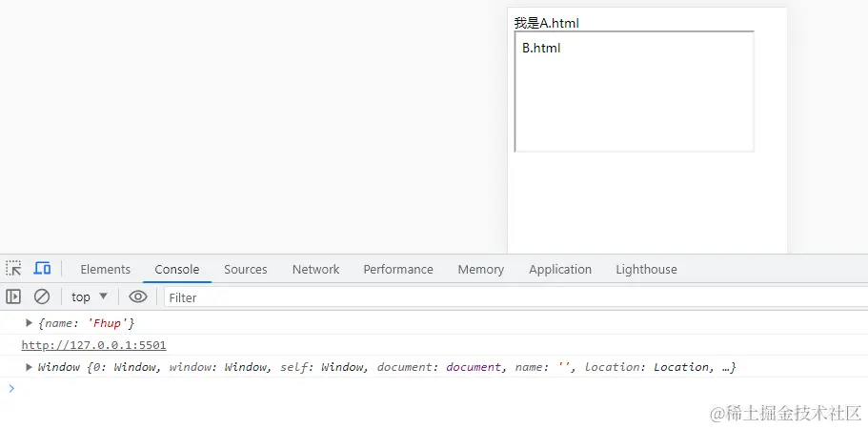Select the Lighthouse tab
This screenshot has height=429, width=868.
coord(646,270)
